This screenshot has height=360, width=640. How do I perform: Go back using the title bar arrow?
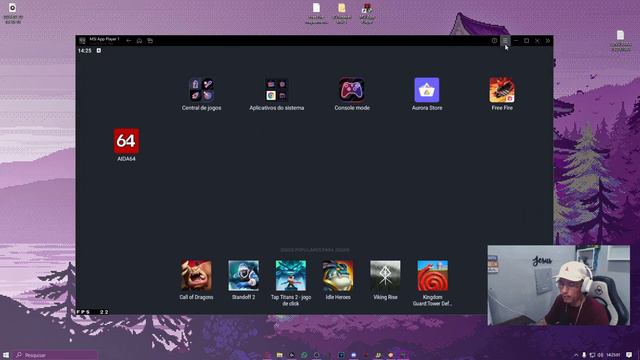tap(129, 41)
